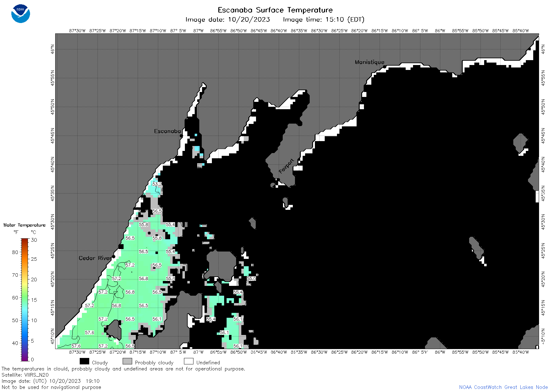Image resolution: width=551 pixels, height=392 pixels.
Task: Click the 'Satellite: VIIRS_N20' text
Action: click(25, 375)
